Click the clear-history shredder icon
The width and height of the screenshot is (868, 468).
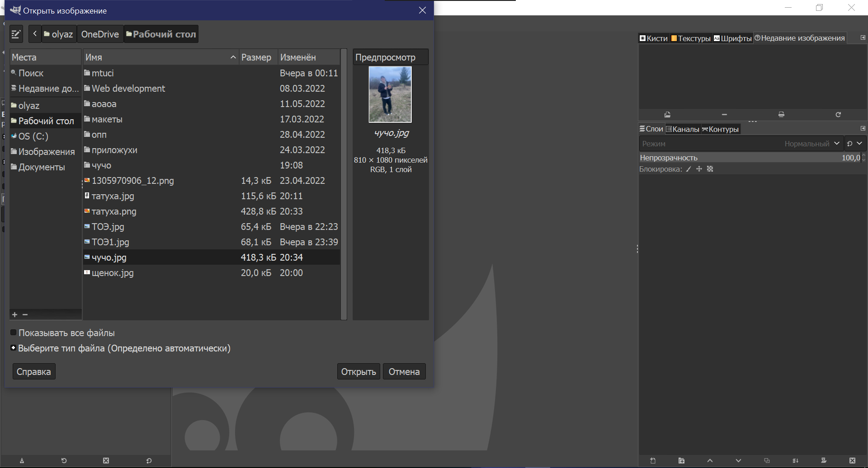click(781, 115)
